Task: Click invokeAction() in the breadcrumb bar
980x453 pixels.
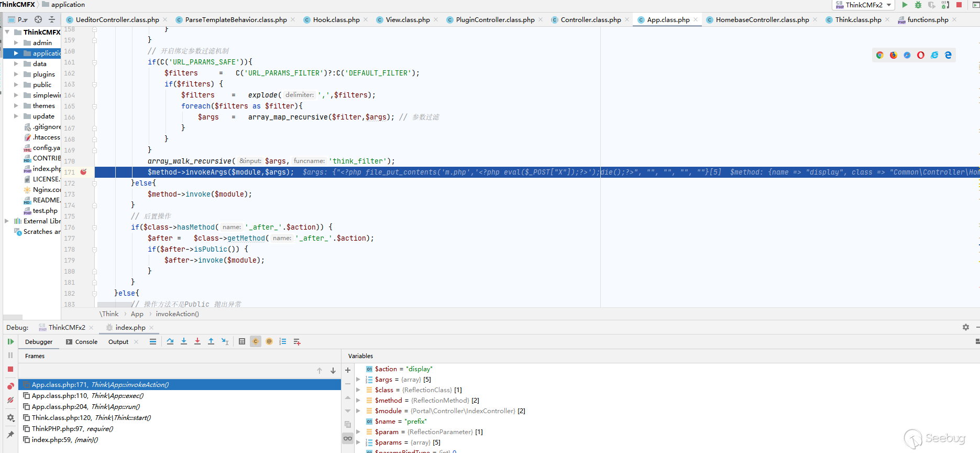Action: tap(177, 314)
